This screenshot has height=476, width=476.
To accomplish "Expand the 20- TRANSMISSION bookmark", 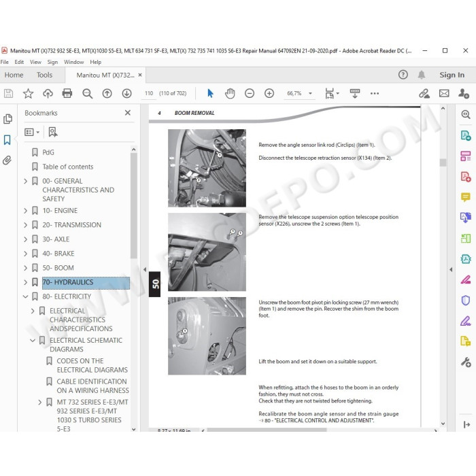I will (26, 225).
